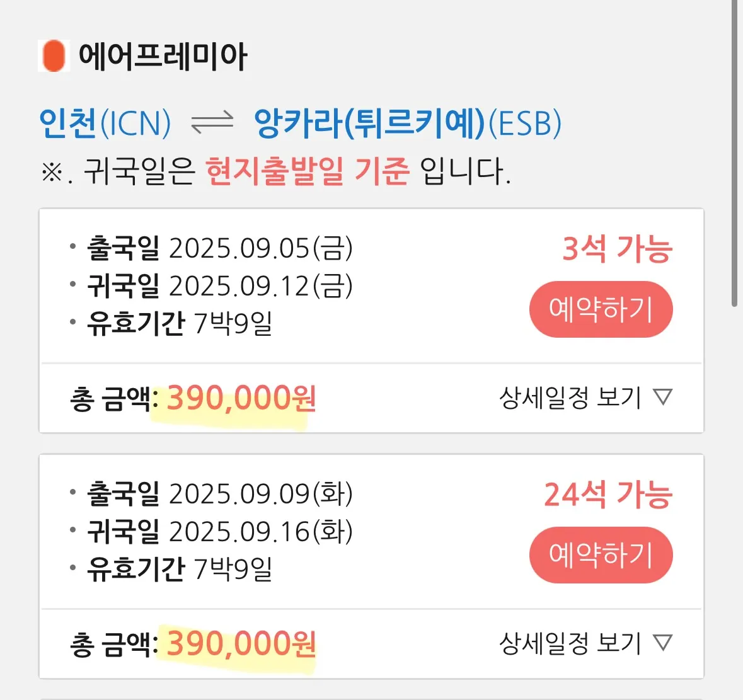Click the 에어프레미아 airline title

(x=163, y=56)
